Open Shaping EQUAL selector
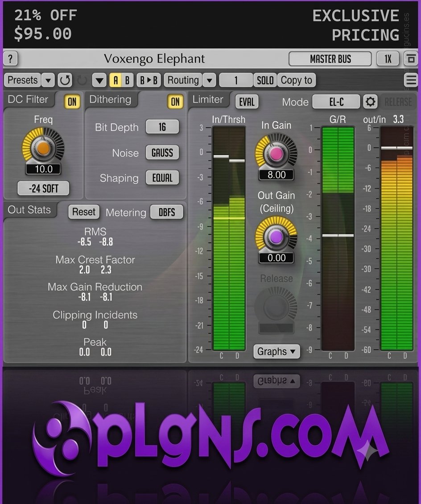 162,178
